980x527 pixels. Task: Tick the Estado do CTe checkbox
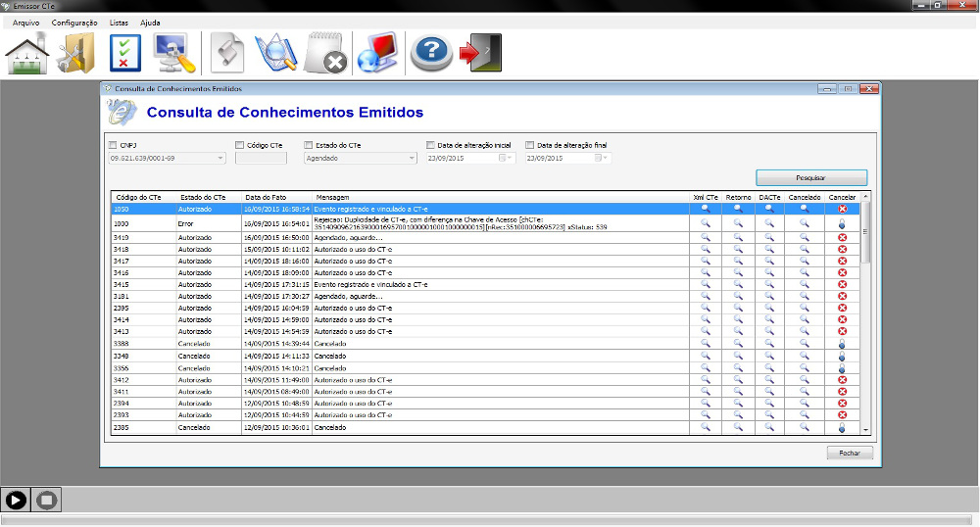point(309,146)
